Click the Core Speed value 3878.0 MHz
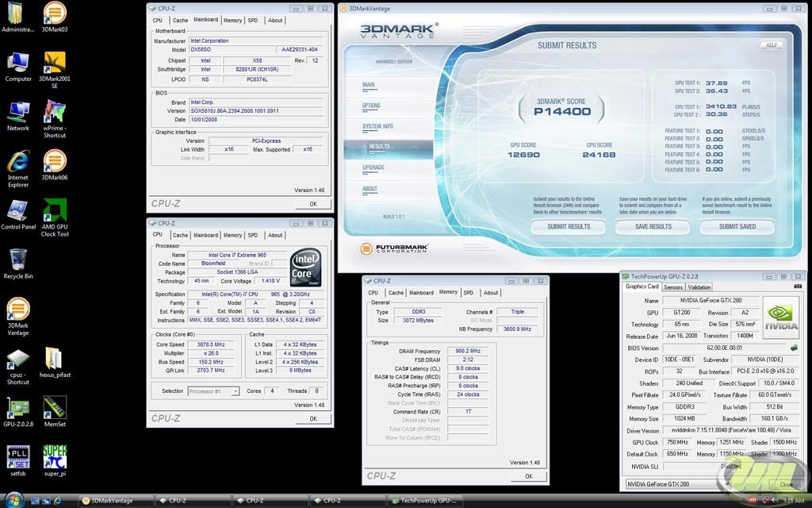This screenshot has width=812, height=508. pos(211,344)
